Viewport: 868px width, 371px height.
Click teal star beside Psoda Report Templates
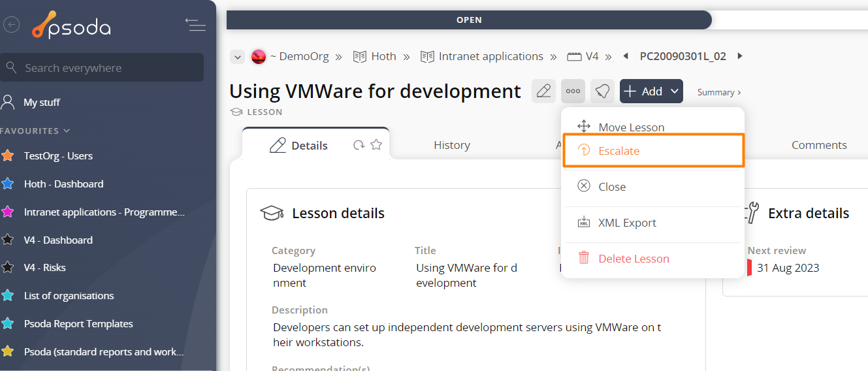tap(8, 323)
